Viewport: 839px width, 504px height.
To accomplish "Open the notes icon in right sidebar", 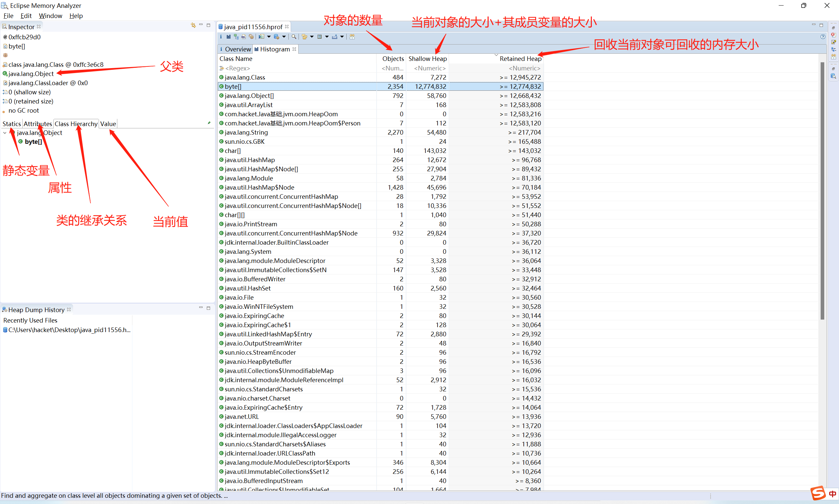I will (x=833, y=42).
